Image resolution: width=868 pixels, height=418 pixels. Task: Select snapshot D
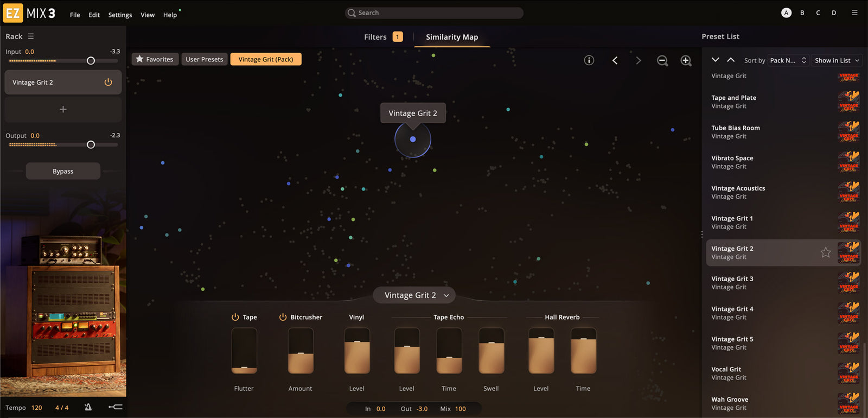(834, 12)
